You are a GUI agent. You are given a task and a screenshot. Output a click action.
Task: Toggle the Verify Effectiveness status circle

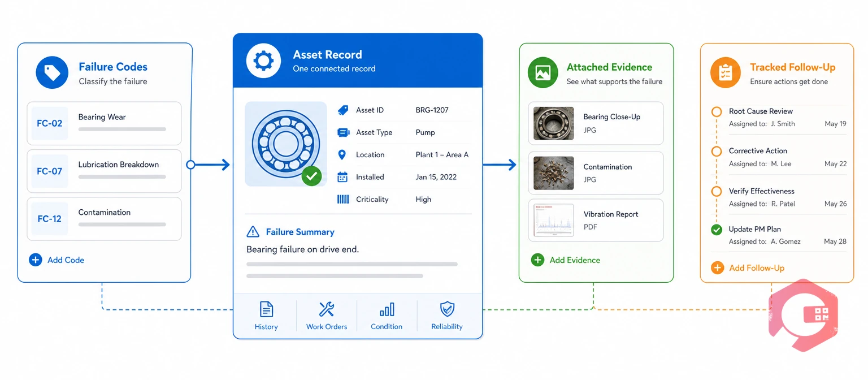pyautogui.click(x=717, y=191)
